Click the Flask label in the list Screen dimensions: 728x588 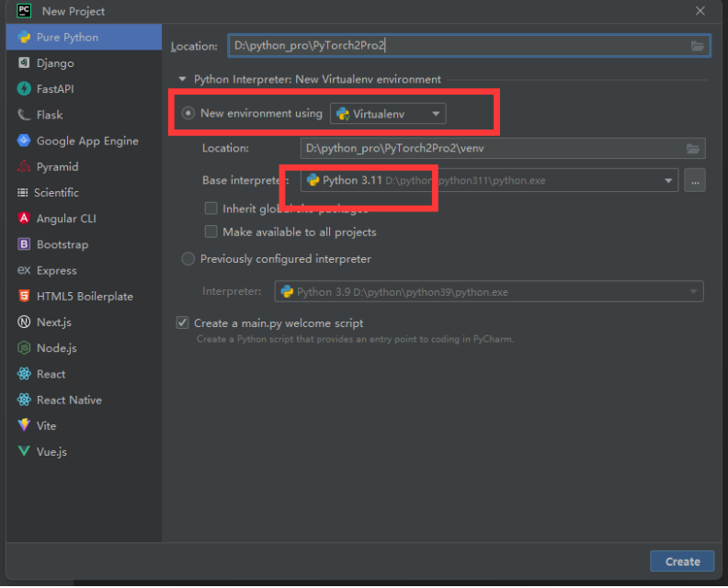coord(50,115)
